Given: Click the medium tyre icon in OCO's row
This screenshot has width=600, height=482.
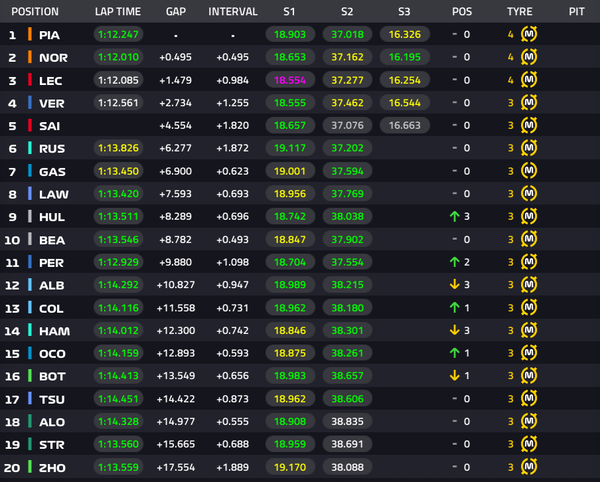Looking at the screenshot, I should tap(529, 353).
